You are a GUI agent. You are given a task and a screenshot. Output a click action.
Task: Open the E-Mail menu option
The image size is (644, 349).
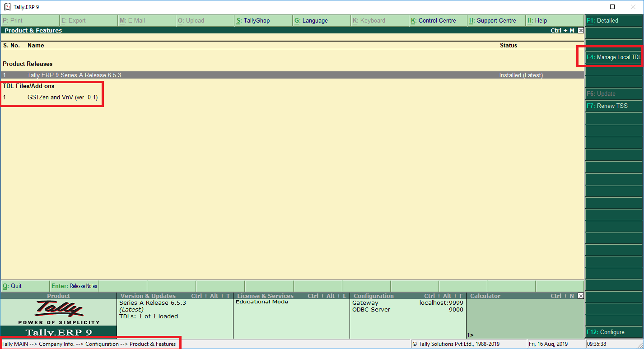(147, 20)
